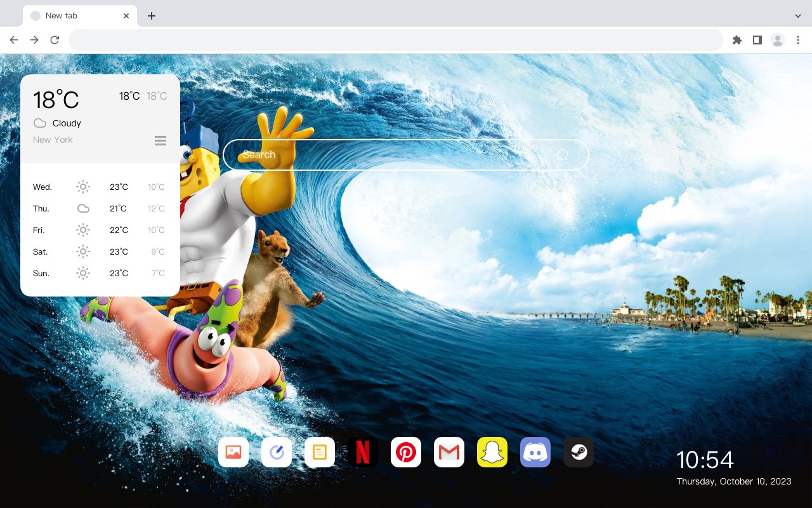Click the Cloudy condition icon
Screen dimensions: 812x508
point(40,123)
